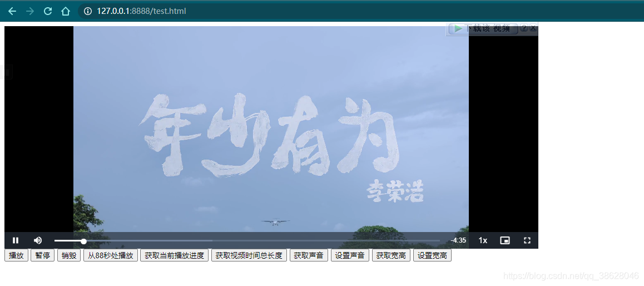
Task: Close the download video overlay
Action: (x=533, y=28)
